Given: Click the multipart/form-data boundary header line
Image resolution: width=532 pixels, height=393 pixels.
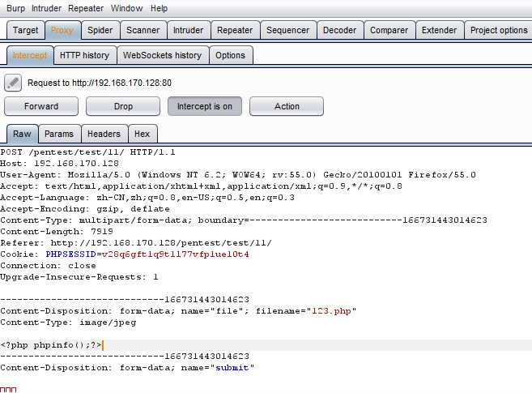Looking at the screenshot, I should pyautogui.click(x=244, y=220).
